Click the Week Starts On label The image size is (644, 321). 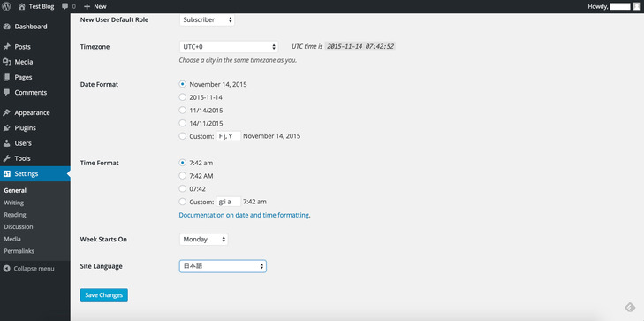(x=103, y=240)
